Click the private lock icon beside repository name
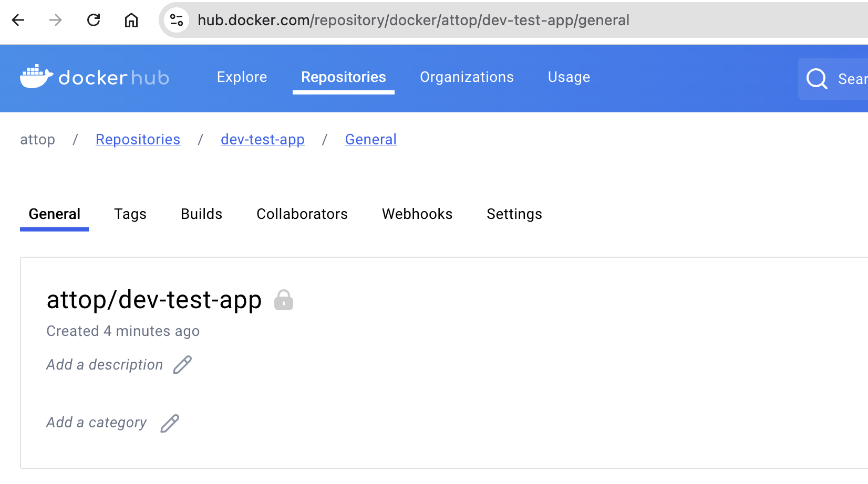The height and width of the screenshot is (484, 868). tap(284, 300)
